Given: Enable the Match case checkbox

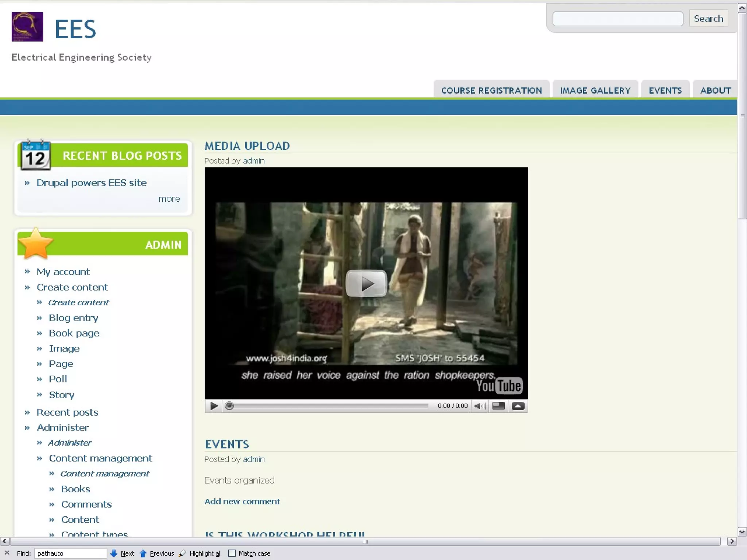Looking at the screenshot, I should 232,553.
